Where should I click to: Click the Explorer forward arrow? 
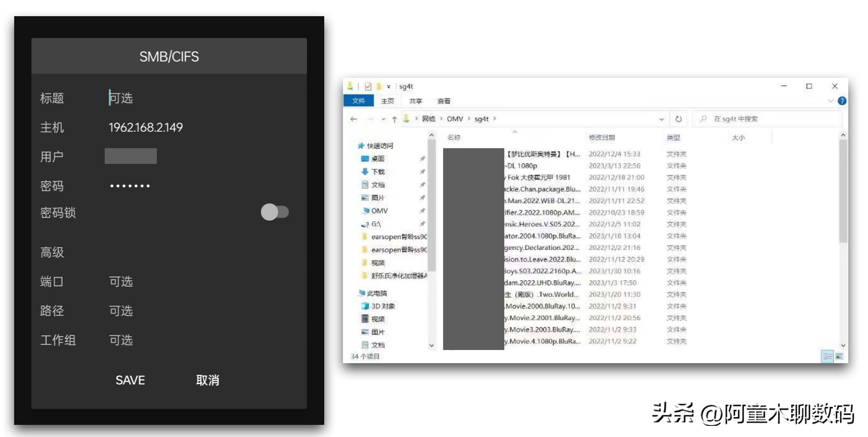pyautogui.click(x=370, y=119)
